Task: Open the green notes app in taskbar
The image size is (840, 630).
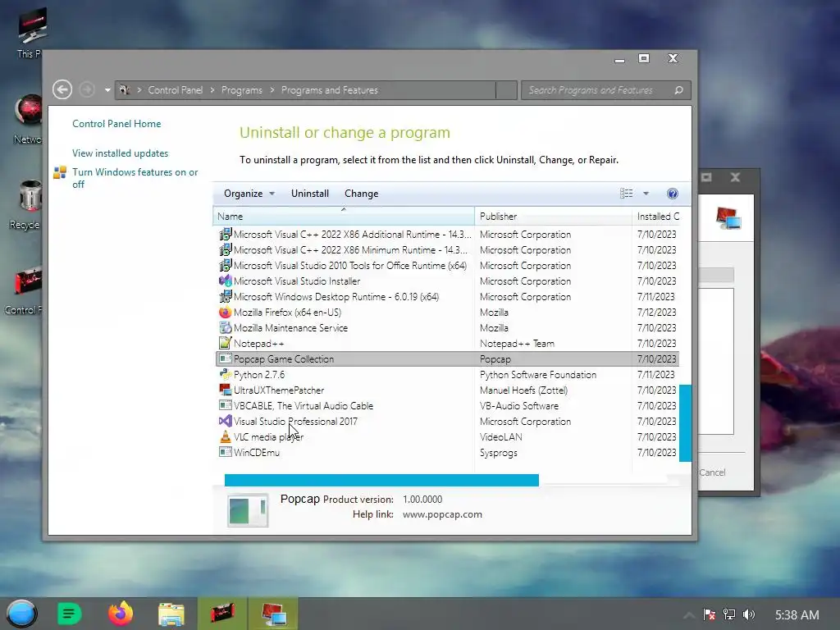Action: (x=69, y=614)
